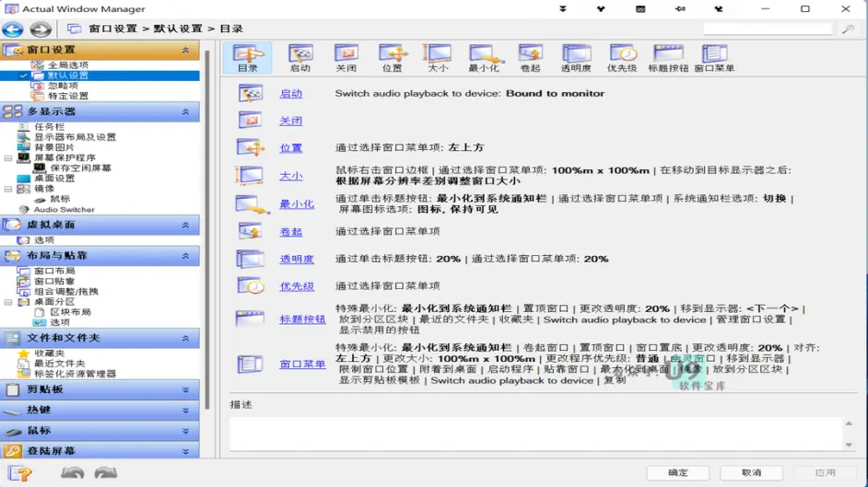Click the search magnifier icon
Screen dimensions: 868x487
click(x=848, y=29)
